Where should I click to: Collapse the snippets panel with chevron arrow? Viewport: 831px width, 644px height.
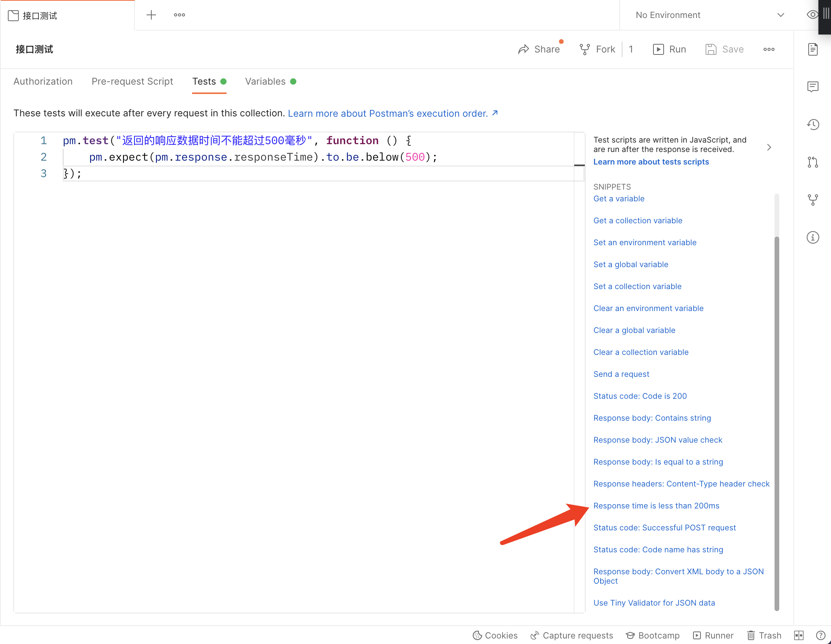769,147
